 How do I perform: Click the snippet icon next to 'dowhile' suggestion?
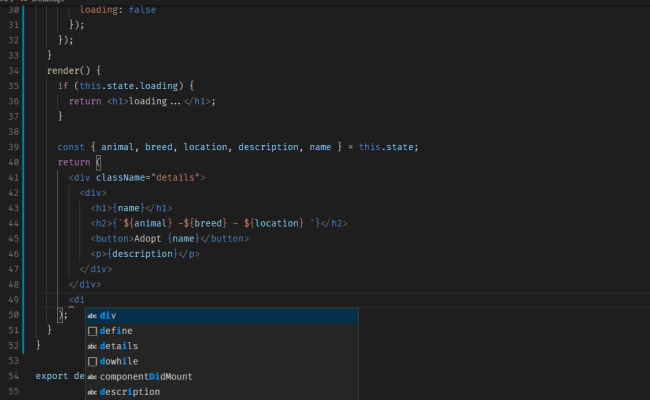[92, 361]
